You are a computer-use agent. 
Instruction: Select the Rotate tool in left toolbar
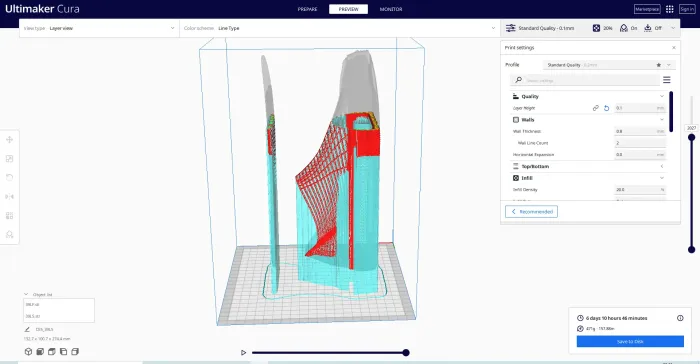[x=9, y=177]
